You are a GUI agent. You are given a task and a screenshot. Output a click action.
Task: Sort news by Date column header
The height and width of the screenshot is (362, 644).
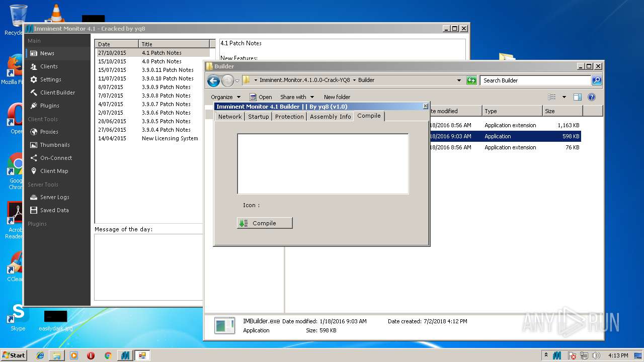click(x=117, y=44)
